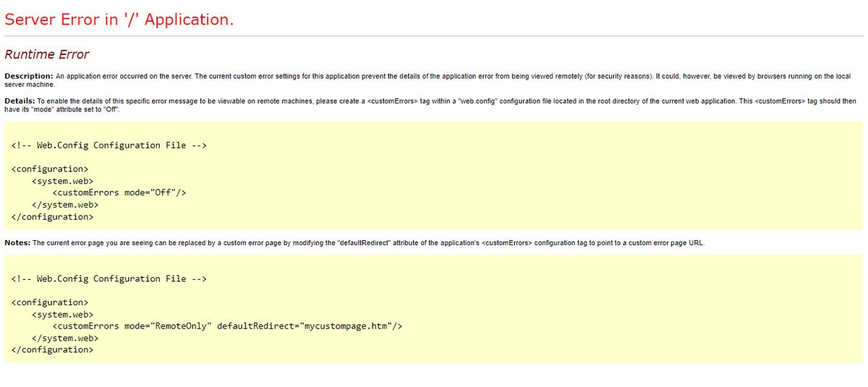Click the second code block's closing </system.web> tag
This screenshot has width=868, height=387.
tap(66, 338)
